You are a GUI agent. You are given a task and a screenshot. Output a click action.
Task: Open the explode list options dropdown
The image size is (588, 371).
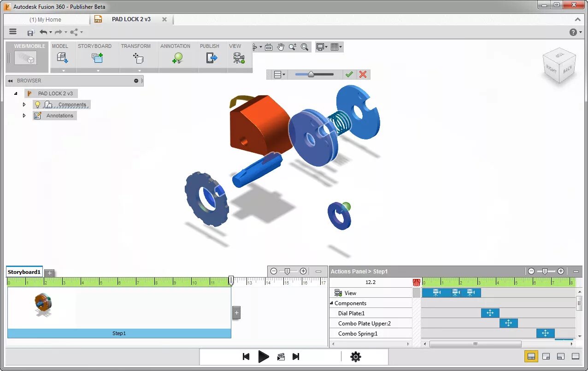(x=279, y=75)
